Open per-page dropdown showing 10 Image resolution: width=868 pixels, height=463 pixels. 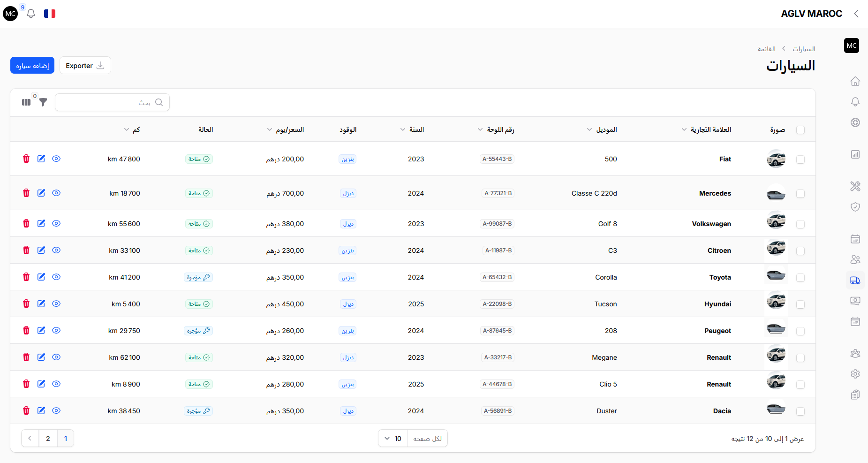(x=393, y=439)
